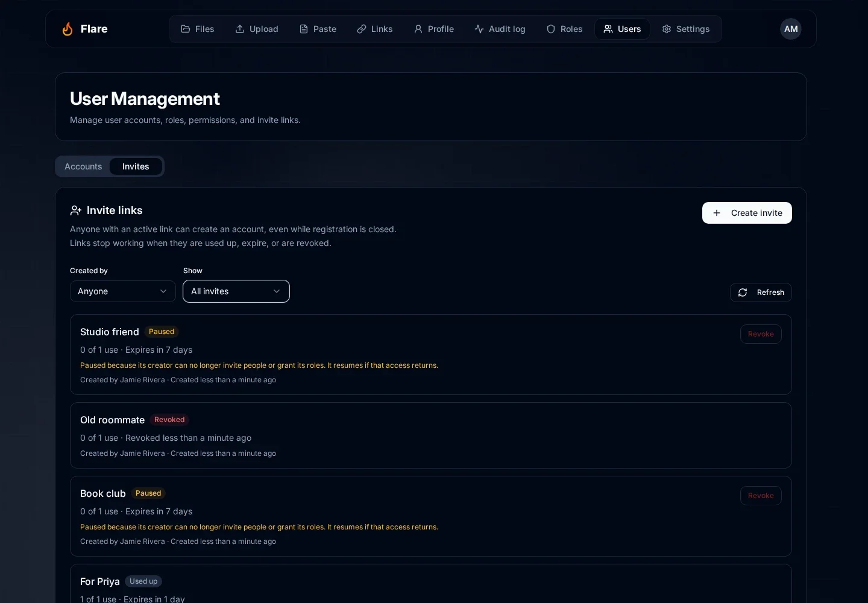Click the Paused badge on Studio friend

162,332
